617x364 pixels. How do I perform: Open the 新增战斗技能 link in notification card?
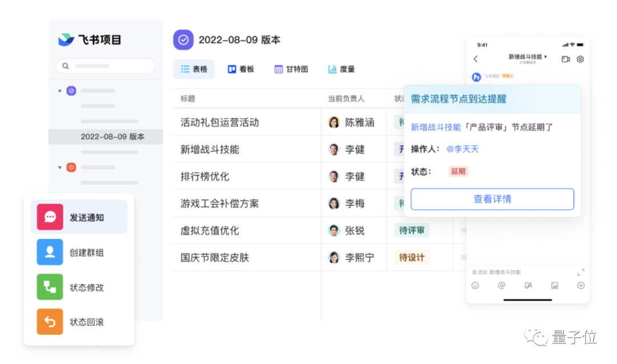(435, 127)
